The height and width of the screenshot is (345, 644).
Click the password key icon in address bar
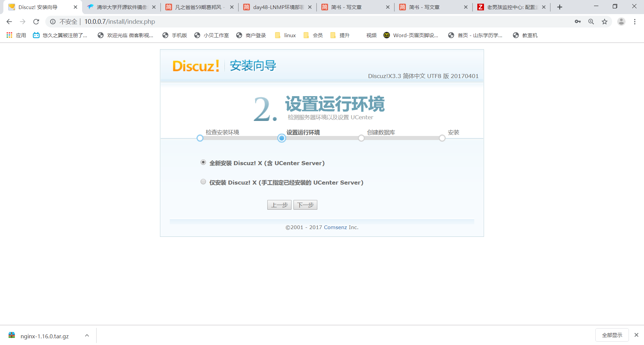(x=578, y=21)
